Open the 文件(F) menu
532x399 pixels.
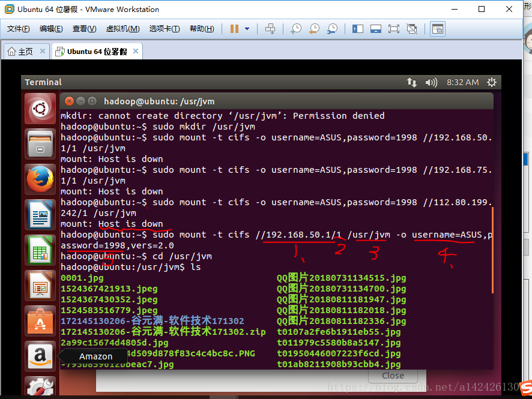tap(19, 29)
